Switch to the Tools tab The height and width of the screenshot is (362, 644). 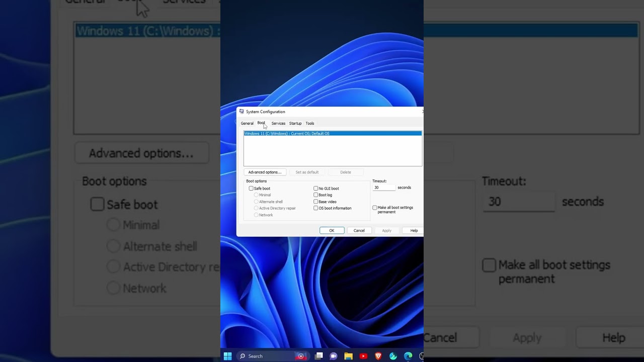(x=310, y=123)
